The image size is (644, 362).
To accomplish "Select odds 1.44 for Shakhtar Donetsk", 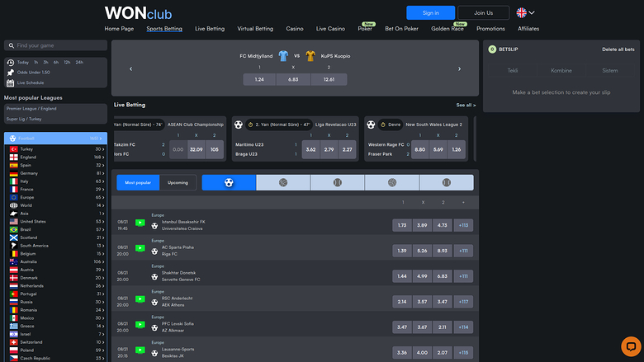I will [x=402, y=276].
